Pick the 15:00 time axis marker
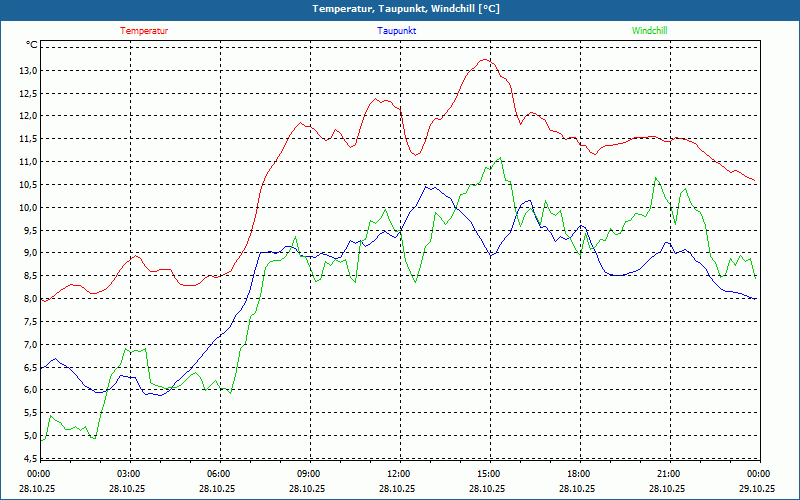800x500 pixels. click(x=488, y=474)
